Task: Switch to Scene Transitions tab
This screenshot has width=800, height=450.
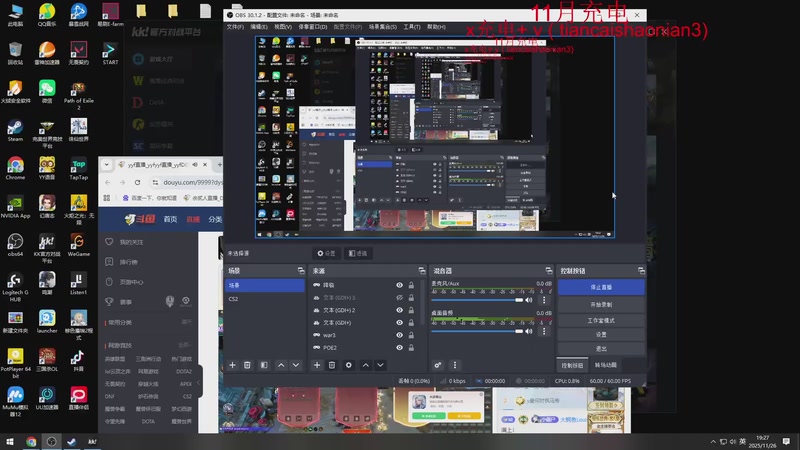Action: pyautogui.click(x=606, y=365)
